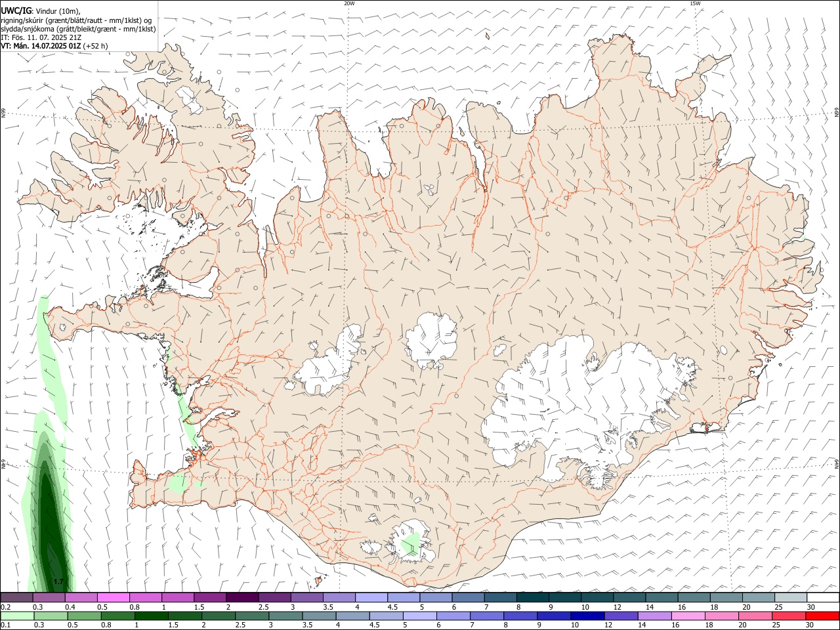Select the grey-teal swatch labeled 3, lower scale
Screen dimensions: 840x630
point(285,616)
